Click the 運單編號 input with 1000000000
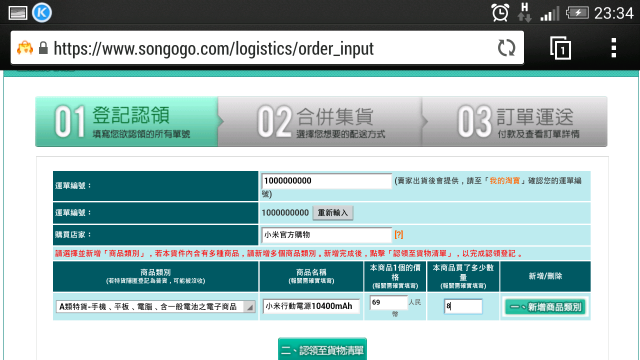Viewport: 640px width, 360px height. click(x=327, y=181)
